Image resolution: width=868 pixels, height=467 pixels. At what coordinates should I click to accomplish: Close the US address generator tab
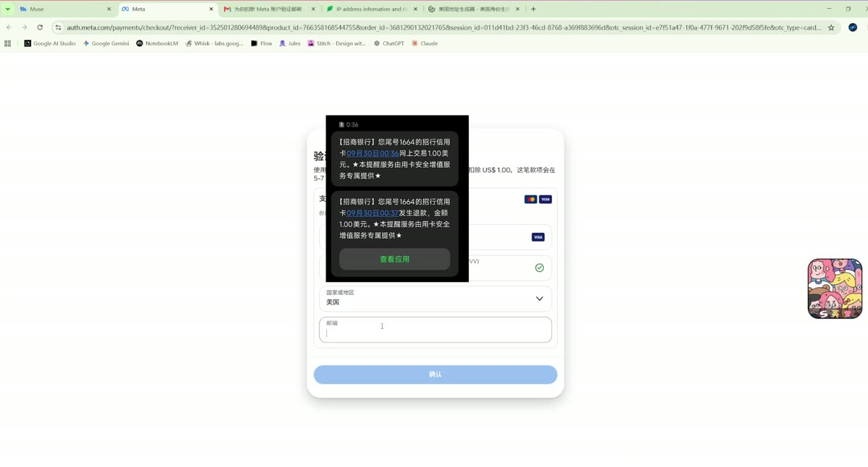(517, 9)
